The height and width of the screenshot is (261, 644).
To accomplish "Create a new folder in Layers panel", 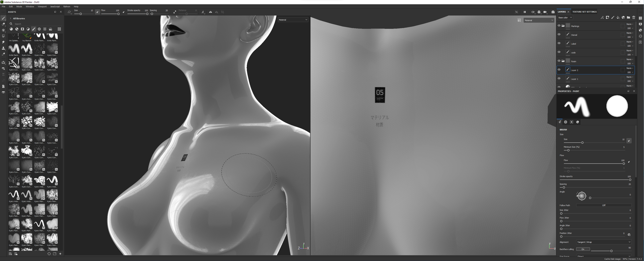I will [628, 18].
